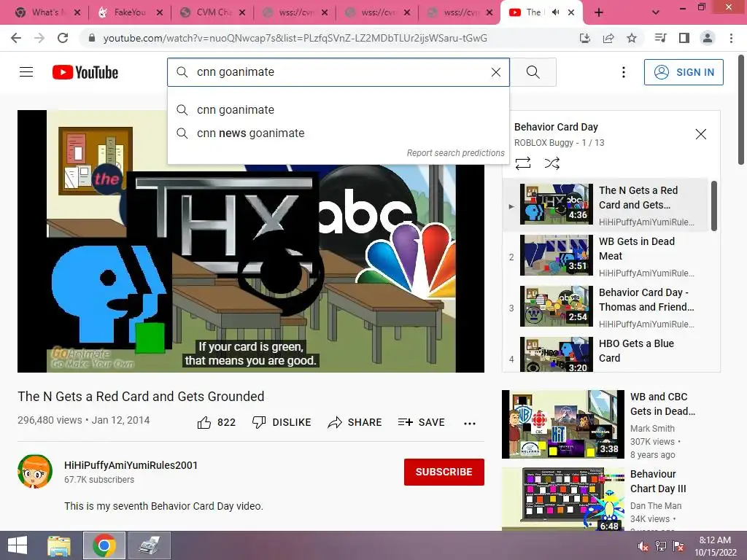Image resolution: width=747 pixels, height=560 pixels.
Task: Toggle the Chrome side panel
Action: 684,38
